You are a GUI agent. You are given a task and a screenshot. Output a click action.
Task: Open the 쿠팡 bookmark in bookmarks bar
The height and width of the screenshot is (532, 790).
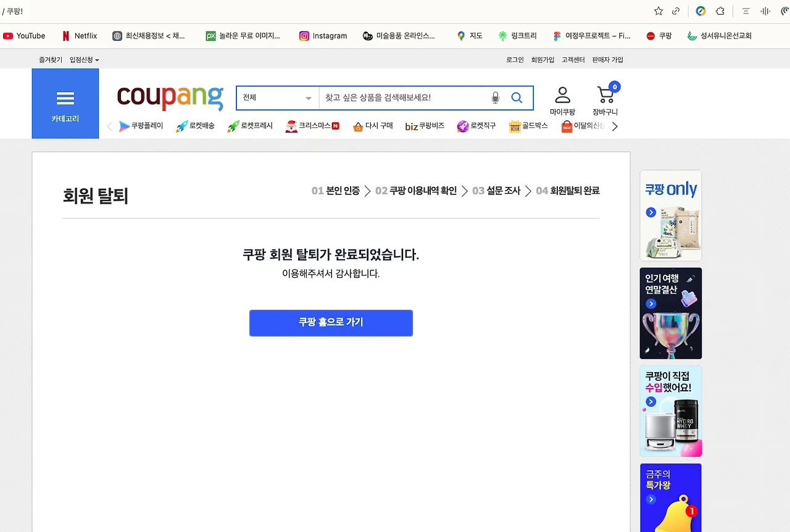pyautogui.click(x=659, y=36)
